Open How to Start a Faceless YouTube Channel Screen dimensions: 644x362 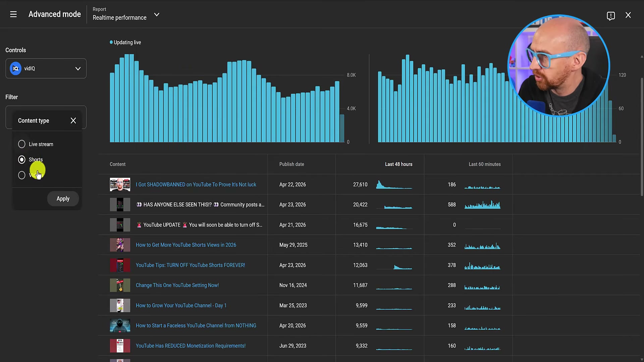196,325
